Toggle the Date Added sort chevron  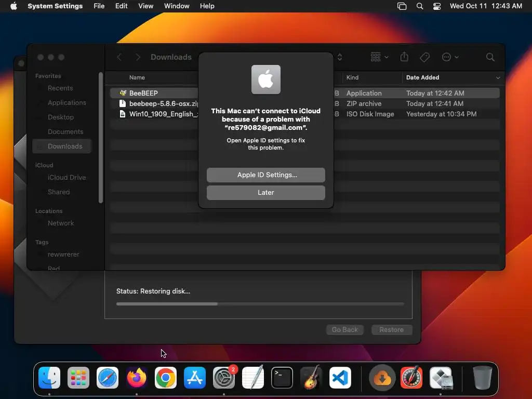point(498,78)
